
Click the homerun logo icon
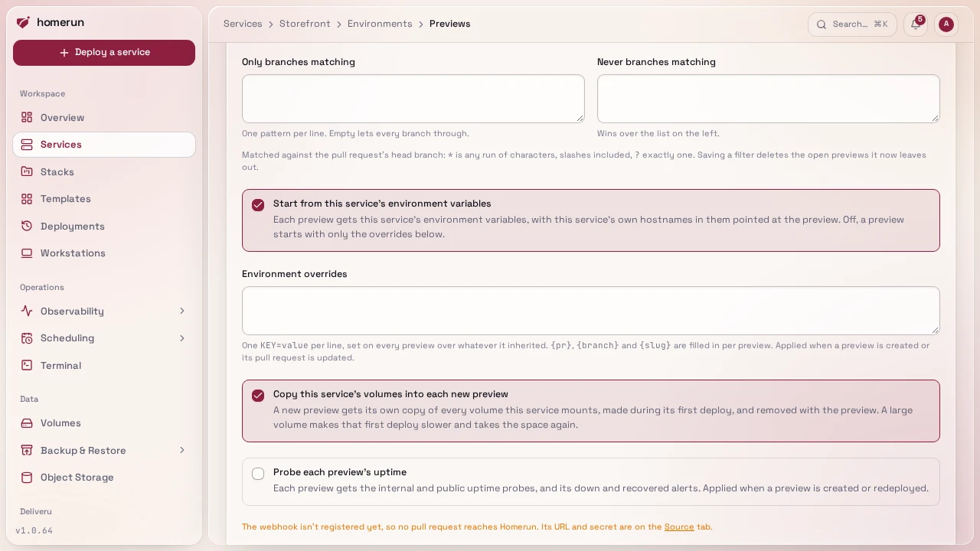coord(23,22)
